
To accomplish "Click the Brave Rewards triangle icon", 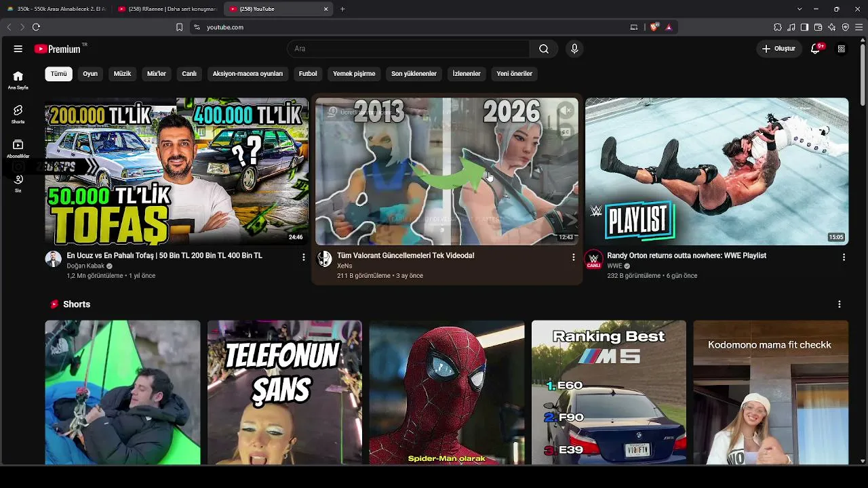I will (669, 27).
